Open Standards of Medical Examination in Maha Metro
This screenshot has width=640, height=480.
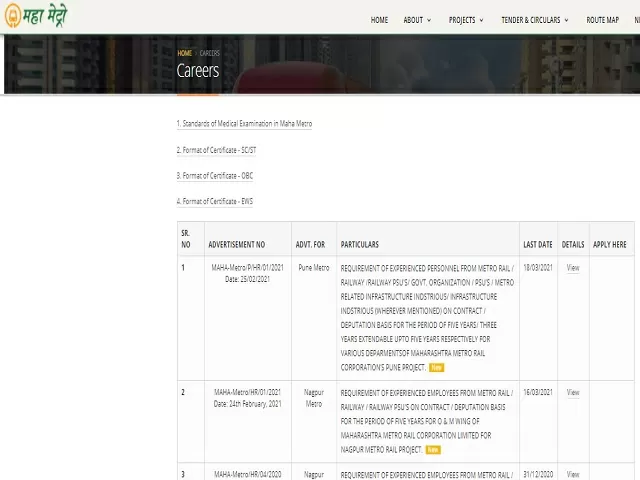pos(244,124)
